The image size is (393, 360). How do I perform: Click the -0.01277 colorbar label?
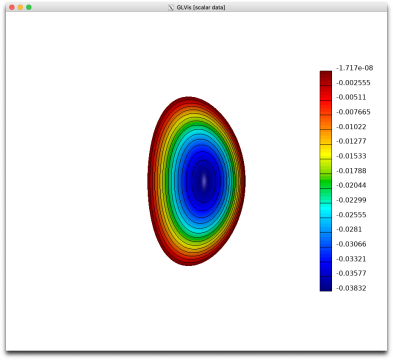pos(351,141)
